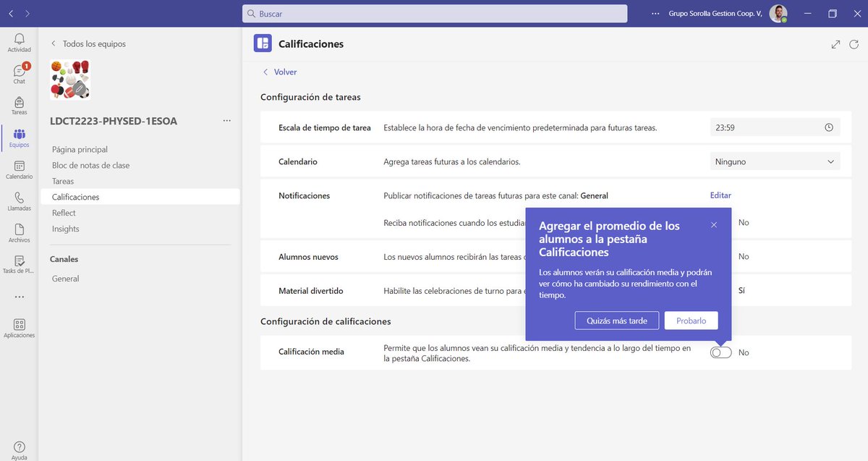The width and height of the screenshot is (868, 461).
Task: Disable the Material divertido toggle
Action: click(x=720, y=289)
